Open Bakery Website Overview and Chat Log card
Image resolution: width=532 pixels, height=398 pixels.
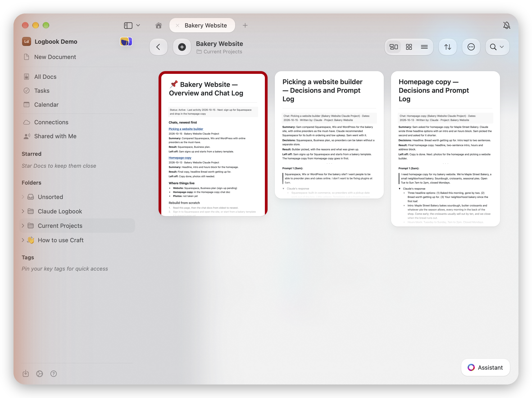[x=213, y=144]
